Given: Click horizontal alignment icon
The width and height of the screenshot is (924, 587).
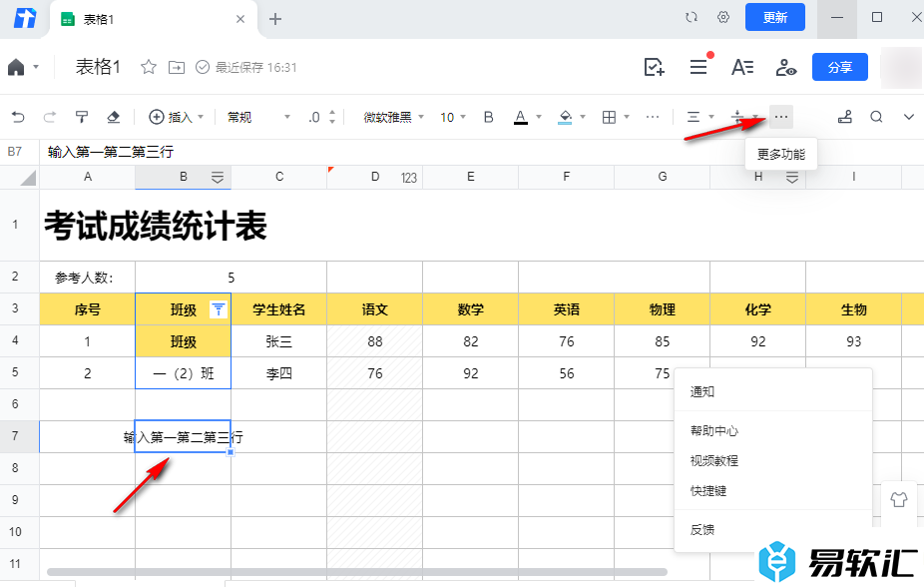Looking at the screenshot, I should 693,117.
